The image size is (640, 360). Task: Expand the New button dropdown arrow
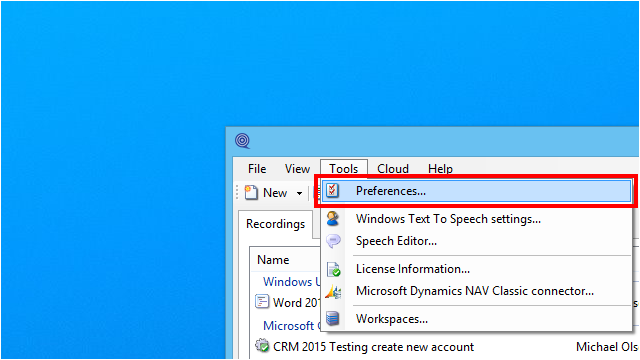299,193
